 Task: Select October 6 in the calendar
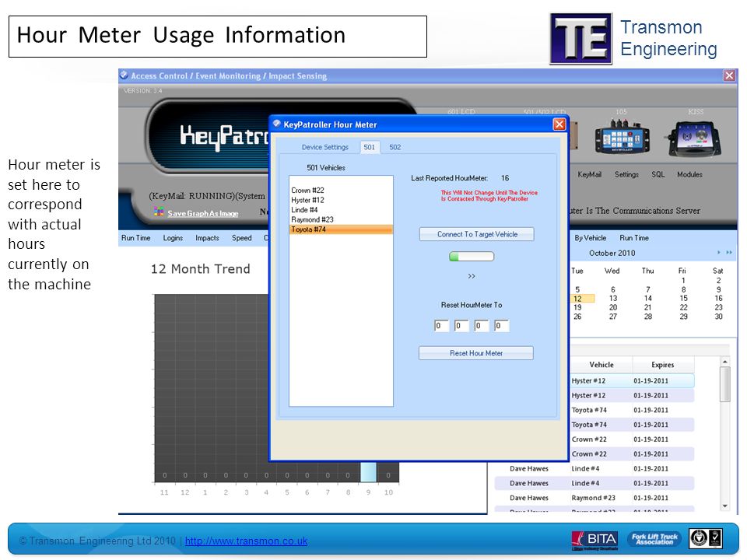(x=612, y=289)
